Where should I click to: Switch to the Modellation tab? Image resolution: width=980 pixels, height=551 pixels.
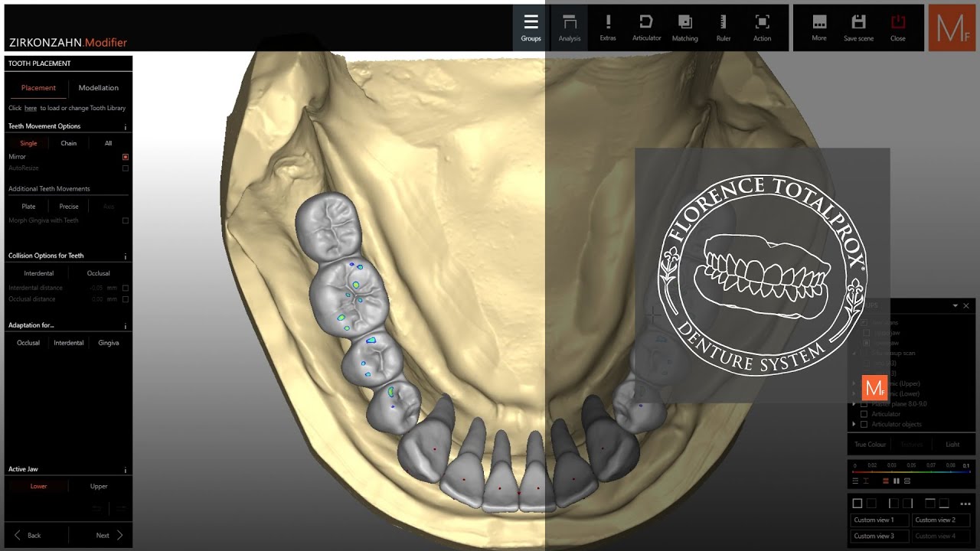tap(99, 88)
